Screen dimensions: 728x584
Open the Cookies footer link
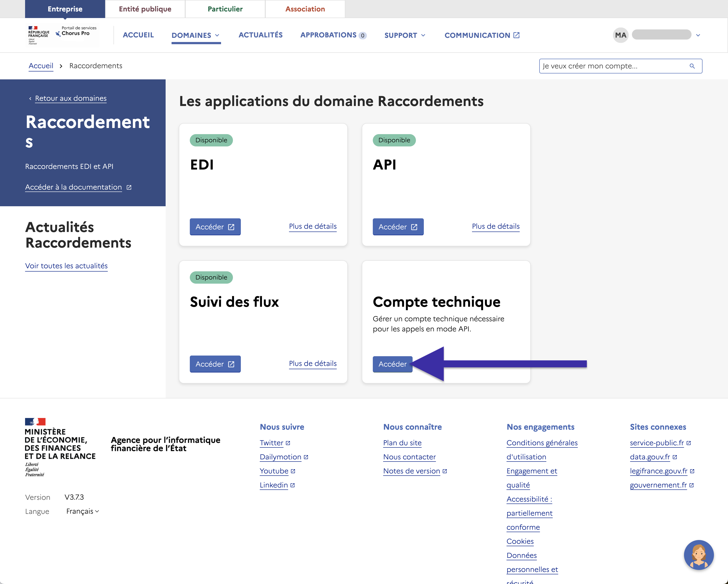tap(520, 542)
